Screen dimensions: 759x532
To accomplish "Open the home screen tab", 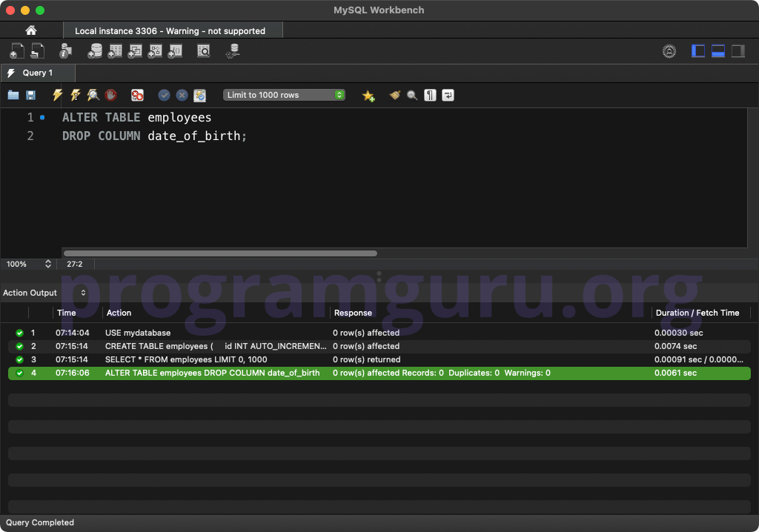I will tap(31, 30).
